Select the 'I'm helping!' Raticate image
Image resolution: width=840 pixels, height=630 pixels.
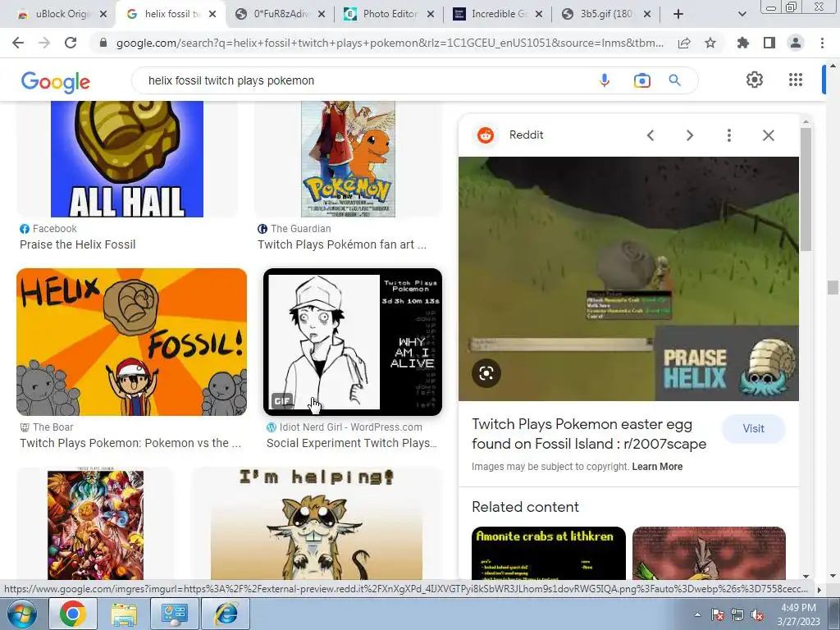coord(317,524)
